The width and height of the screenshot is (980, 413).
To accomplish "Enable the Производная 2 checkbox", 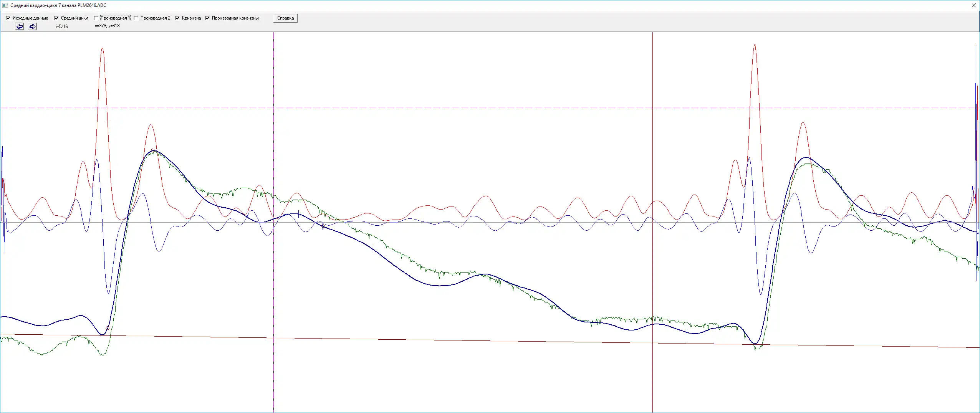I will (x=136, y=18).
